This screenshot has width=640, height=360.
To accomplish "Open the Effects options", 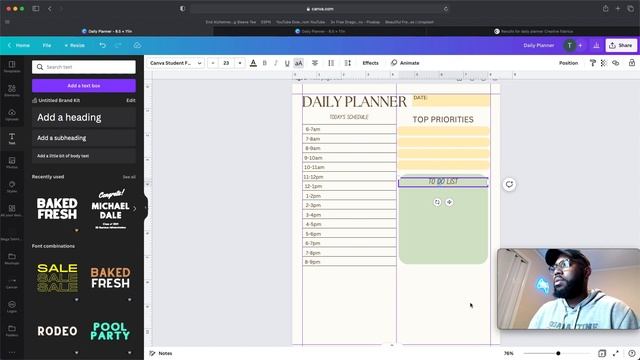I will coord(370,63).
